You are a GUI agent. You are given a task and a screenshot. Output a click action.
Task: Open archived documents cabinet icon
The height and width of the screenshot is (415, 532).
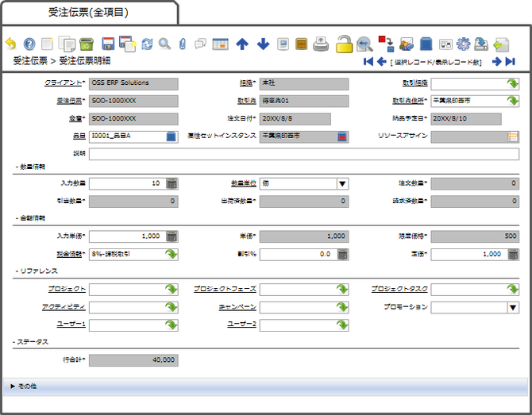tap(301, 44)
